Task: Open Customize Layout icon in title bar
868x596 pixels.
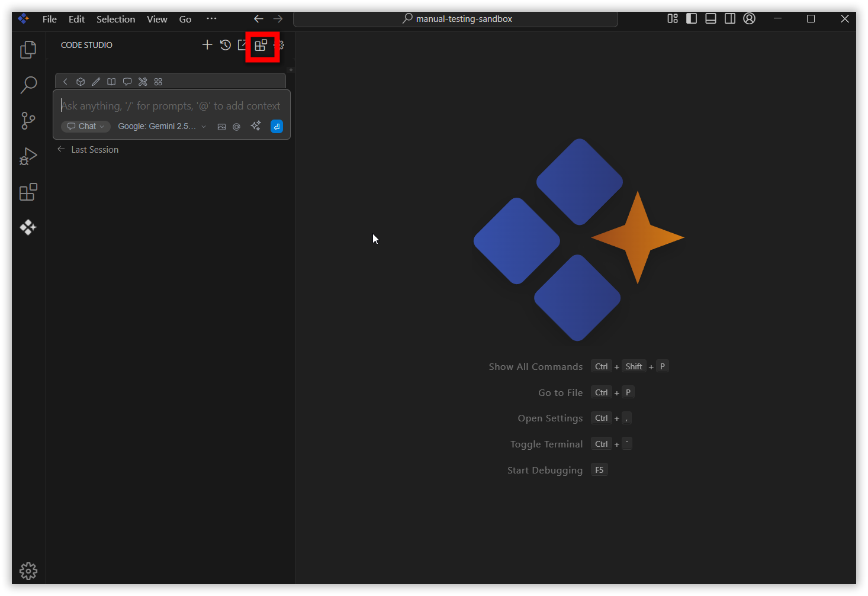Action: tap(673, 19)
